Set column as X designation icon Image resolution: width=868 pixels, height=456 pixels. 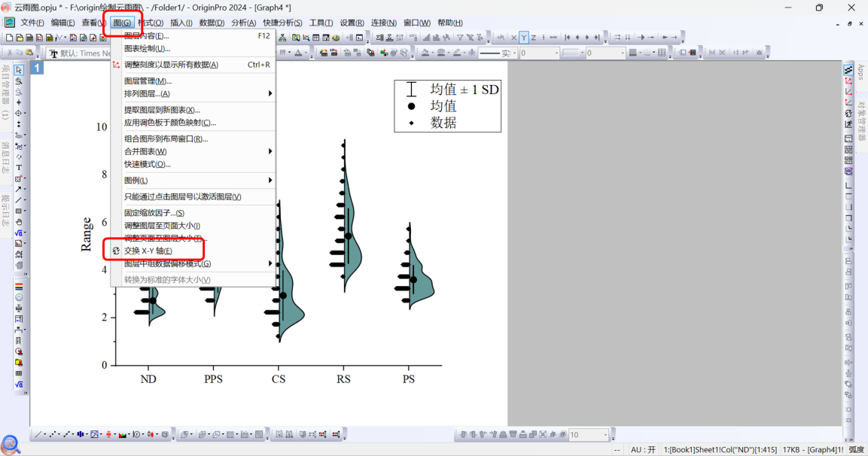tap(513, 38)
